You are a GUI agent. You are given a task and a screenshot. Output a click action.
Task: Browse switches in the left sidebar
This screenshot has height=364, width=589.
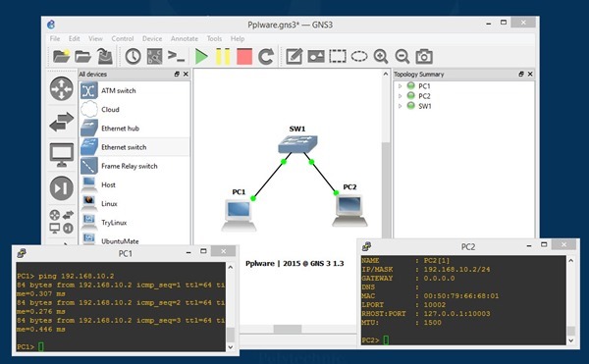(62, 122)
